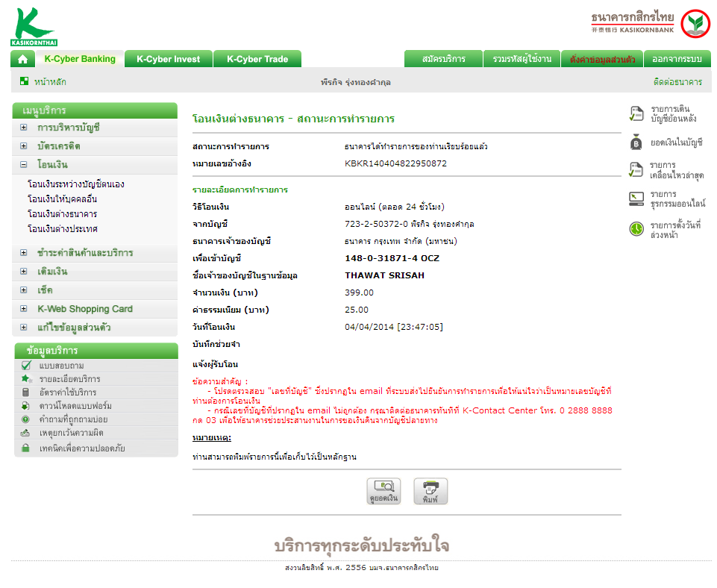Expand the บัตรเครดิต menu section
The width and height of the screenshot is (717, 588).
24,146
